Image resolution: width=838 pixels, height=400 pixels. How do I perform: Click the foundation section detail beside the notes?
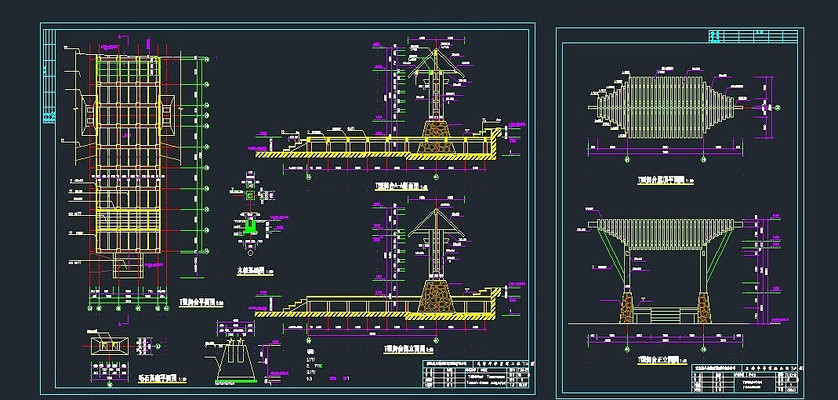pyautogui.click(x=237, y=354)
